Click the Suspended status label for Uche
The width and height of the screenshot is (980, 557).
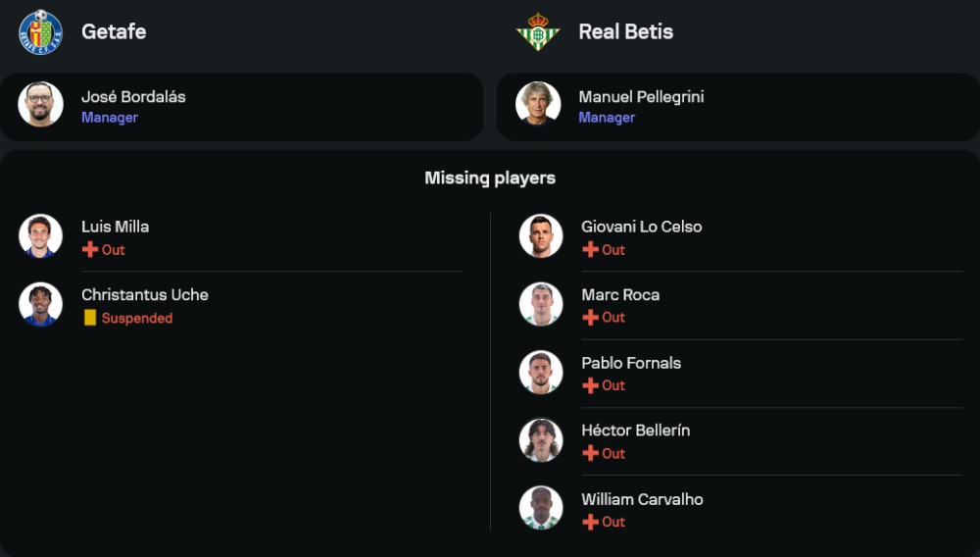tap(137, 318)
